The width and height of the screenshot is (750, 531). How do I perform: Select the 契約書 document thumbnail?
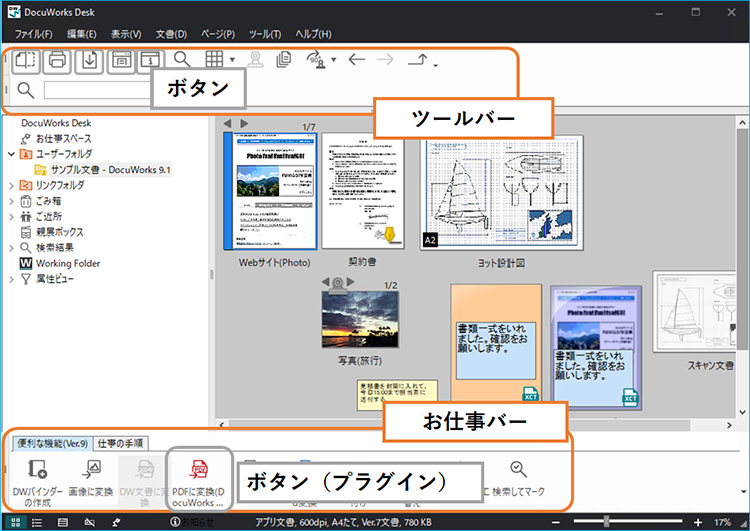363,191
